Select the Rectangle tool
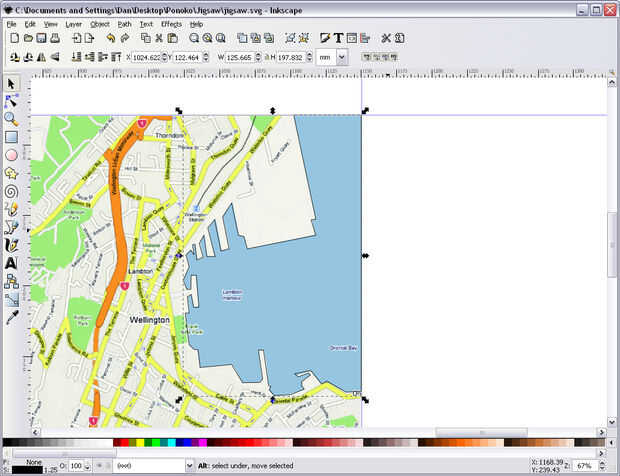The width and height of the screenshot is (620, 476). click(11, 137)
